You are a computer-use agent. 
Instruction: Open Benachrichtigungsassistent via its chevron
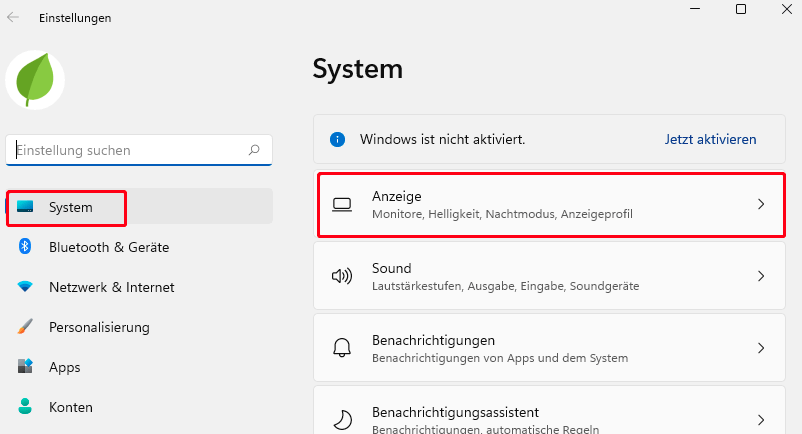pos(761,419)
